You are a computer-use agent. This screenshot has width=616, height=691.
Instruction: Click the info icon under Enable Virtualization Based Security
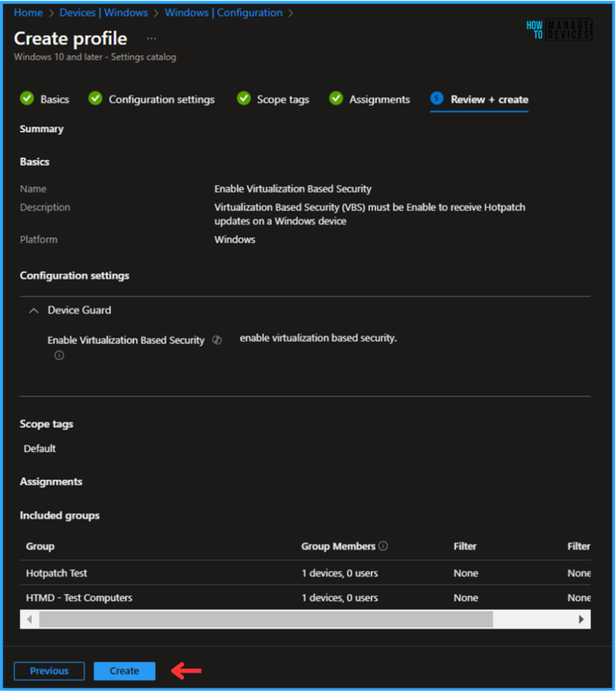pos(59,355)
